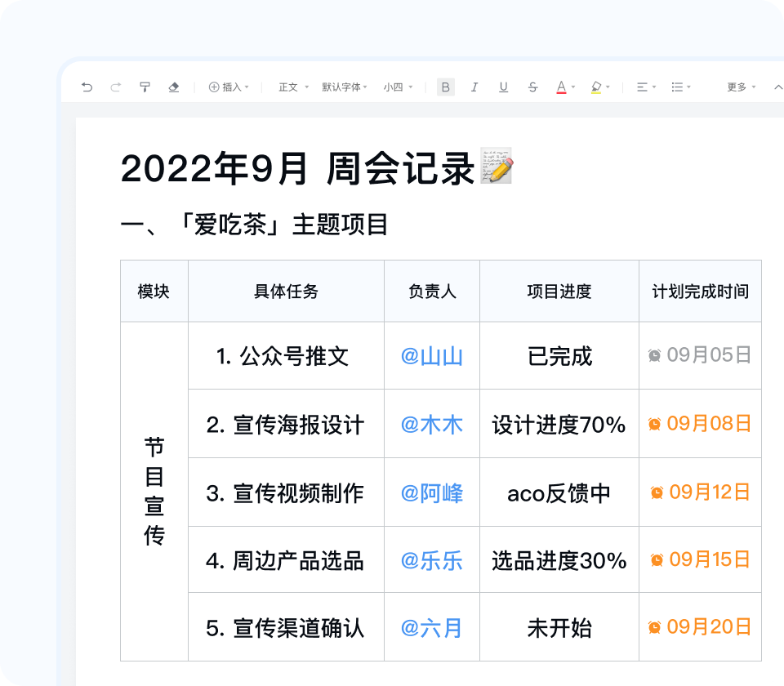
Task: Select the format painter tool
Action: coord(145,87)
